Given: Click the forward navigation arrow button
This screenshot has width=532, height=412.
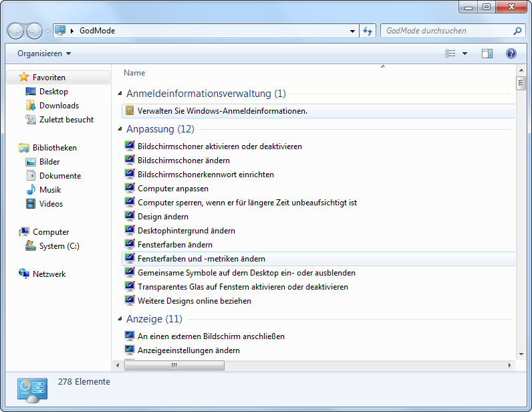Looking at the screenshot, I should point(34,31).
